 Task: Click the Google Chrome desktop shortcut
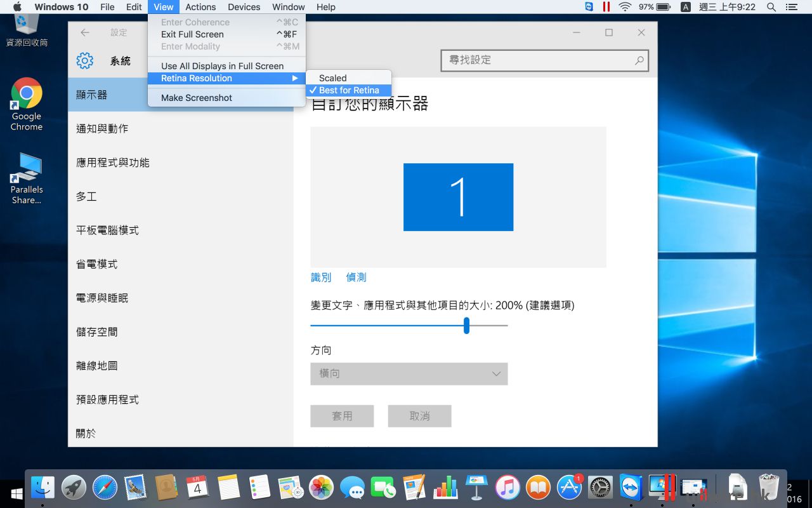pos(27,105)
